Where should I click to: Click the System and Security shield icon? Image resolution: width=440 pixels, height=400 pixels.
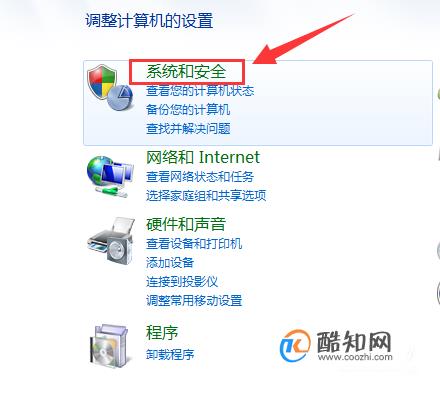110,88
